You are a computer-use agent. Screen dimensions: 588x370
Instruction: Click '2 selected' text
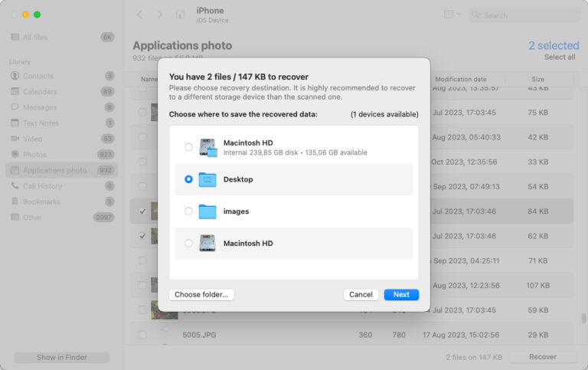[554, 45]
